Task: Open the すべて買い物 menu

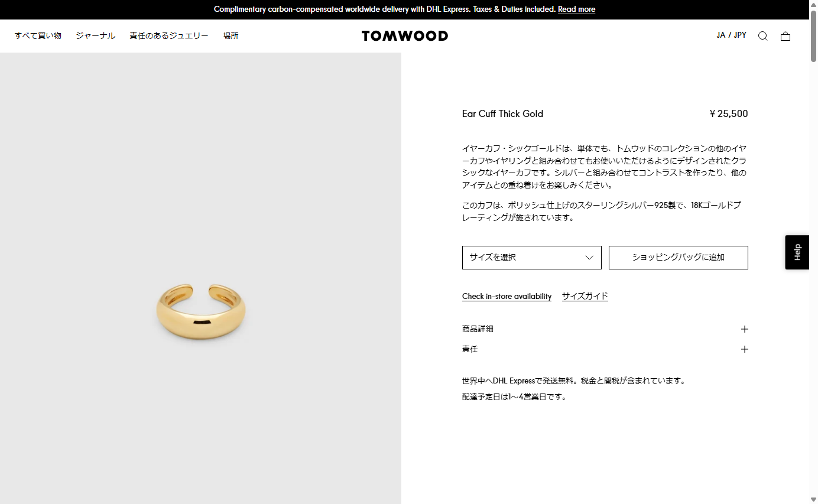Action: click(x=38, y=35)
